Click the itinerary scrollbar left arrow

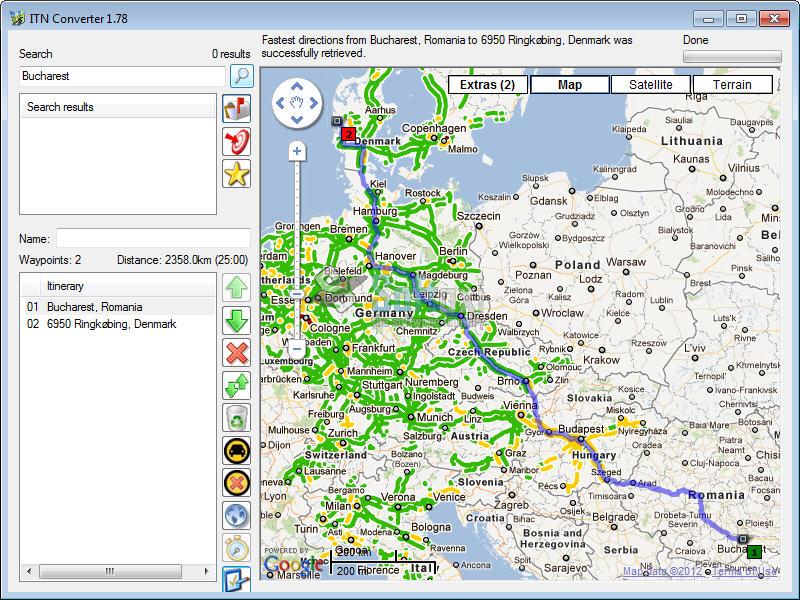tap(29, 571)
